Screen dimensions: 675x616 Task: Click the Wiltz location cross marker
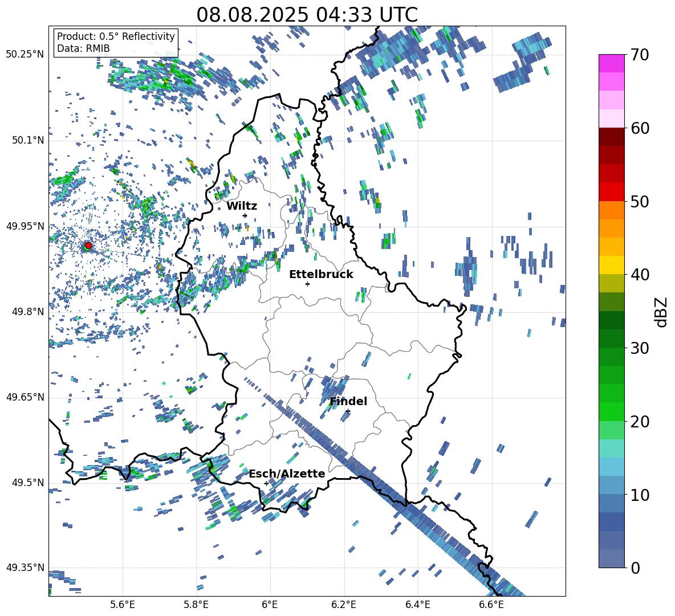point(245,215)
